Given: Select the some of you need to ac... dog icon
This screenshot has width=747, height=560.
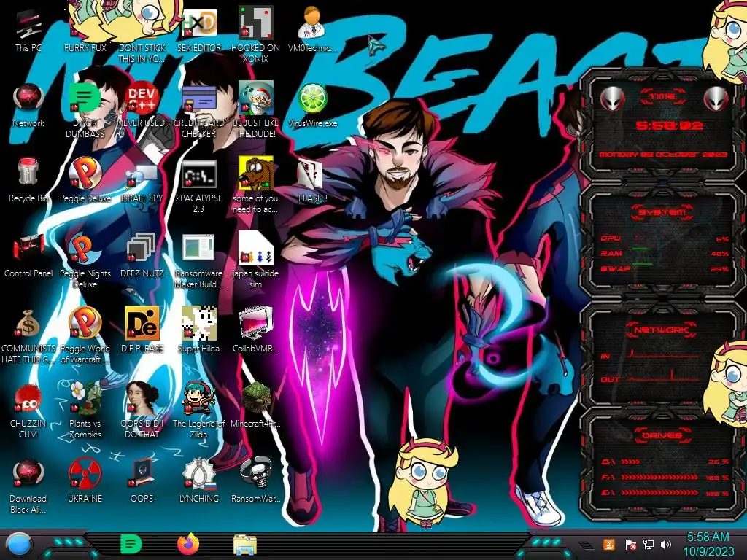Looking at the screenshot, I should (255, 186).
